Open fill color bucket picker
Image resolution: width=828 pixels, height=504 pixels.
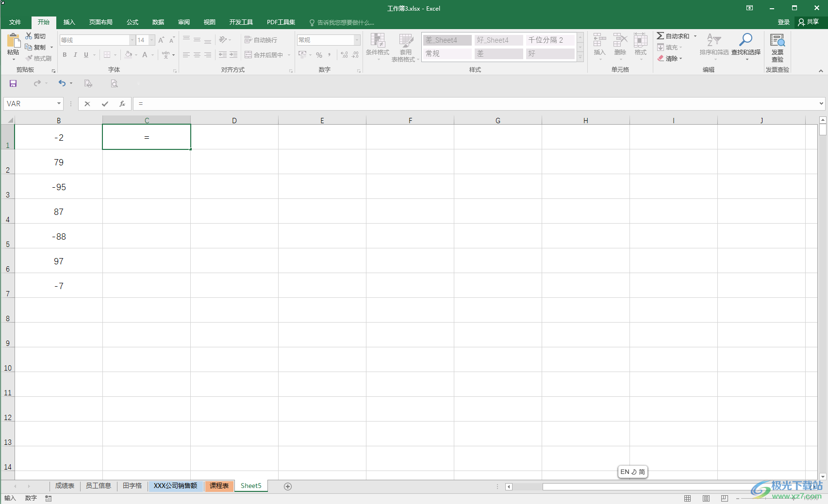(x=128, y=55)
